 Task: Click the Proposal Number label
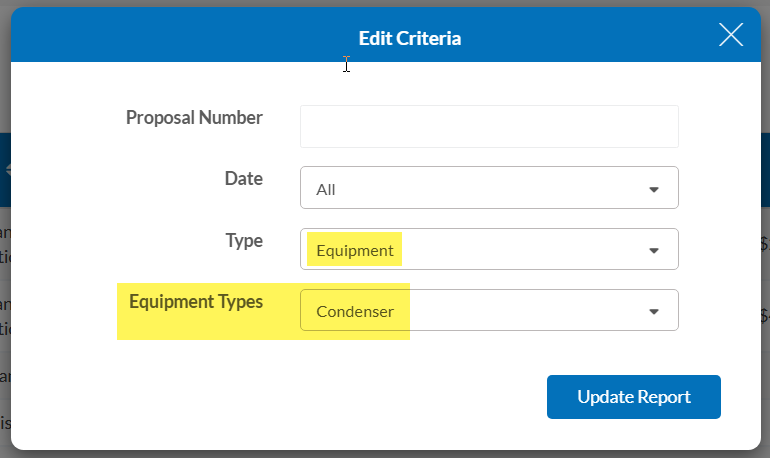point(194,118)
